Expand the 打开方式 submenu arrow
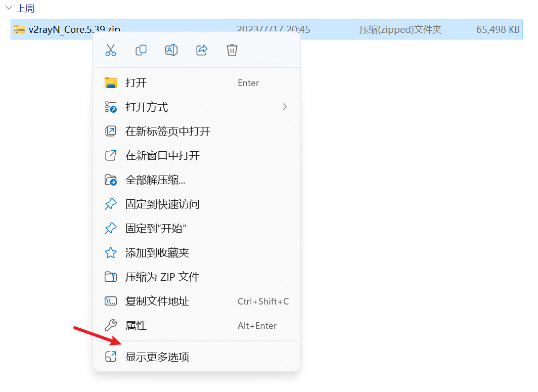The width and height of the screenshot is (538, 392). click(285, 107)
